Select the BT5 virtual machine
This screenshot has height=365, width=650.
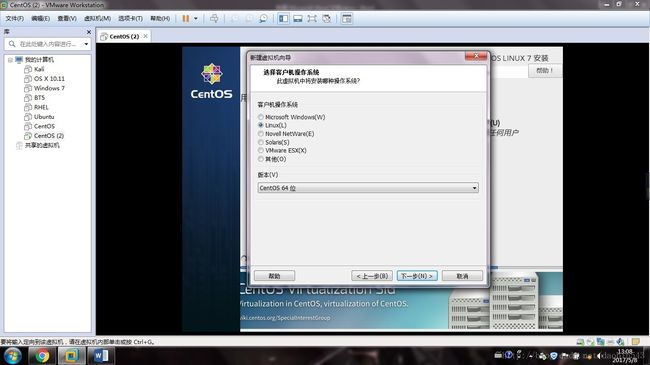tap(39, 98)
